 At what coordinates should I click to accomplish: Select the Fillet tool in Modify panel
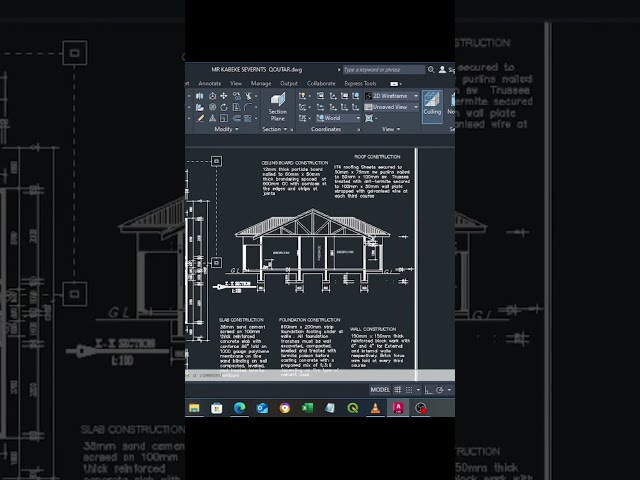[248, 107]
